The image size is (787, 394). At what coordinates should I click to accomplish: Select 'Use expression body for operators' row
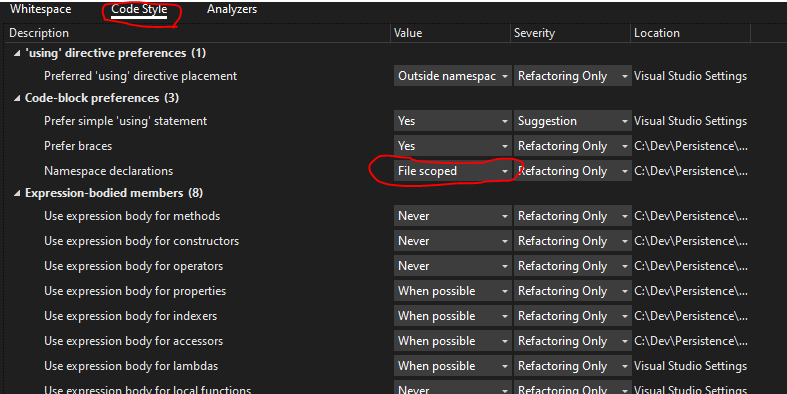(x=134, y=266)
